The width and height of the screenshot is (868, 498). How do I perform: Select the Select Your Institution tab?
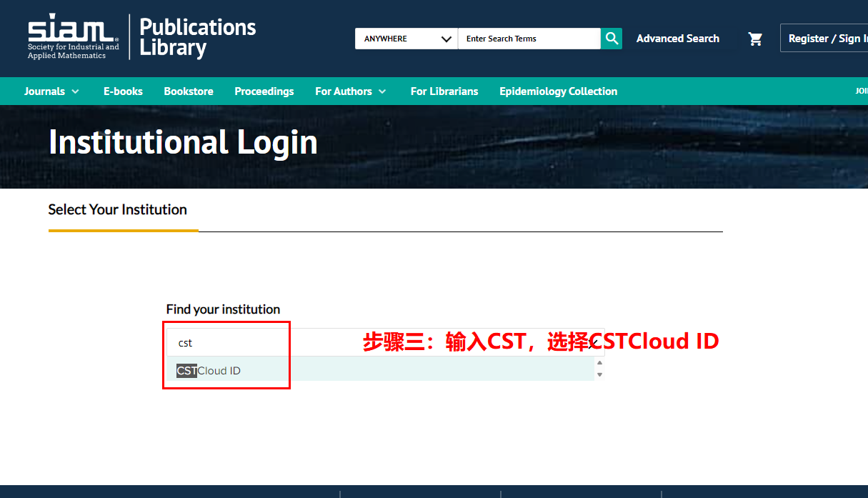pyautogui.click(x=118, y=210)
